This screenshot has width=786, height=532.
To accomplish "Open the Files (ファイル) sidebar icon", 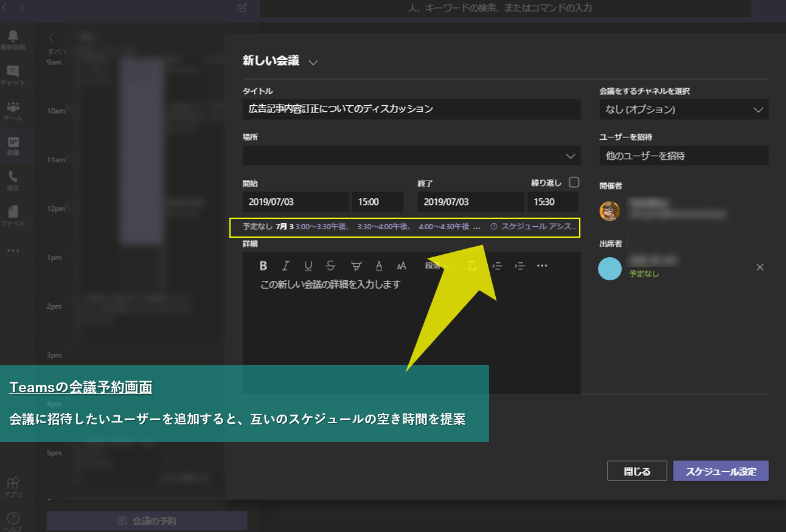I will click(13, 216).
